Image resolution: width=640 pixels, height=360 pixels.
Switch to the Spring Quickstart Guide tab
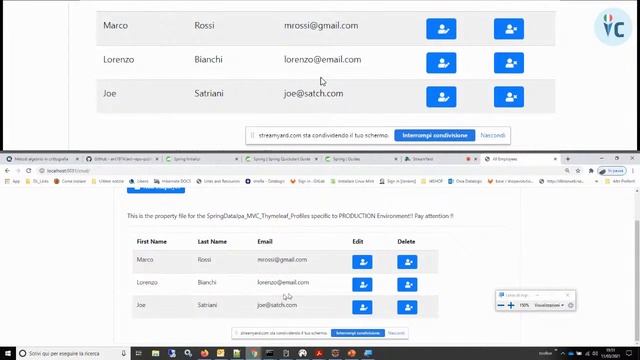click(x=281, y=159)
